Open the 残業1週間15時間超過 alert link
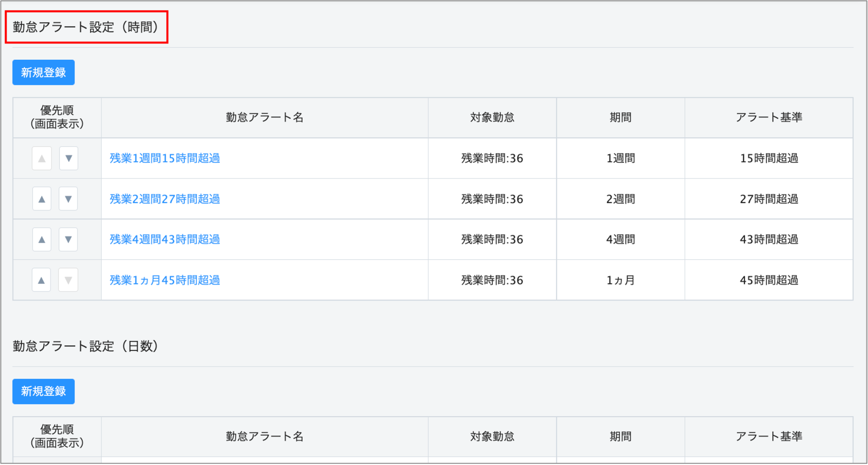The width and height of the screenshot is (868, 465). pyautogui.click(x=164, y=158)
